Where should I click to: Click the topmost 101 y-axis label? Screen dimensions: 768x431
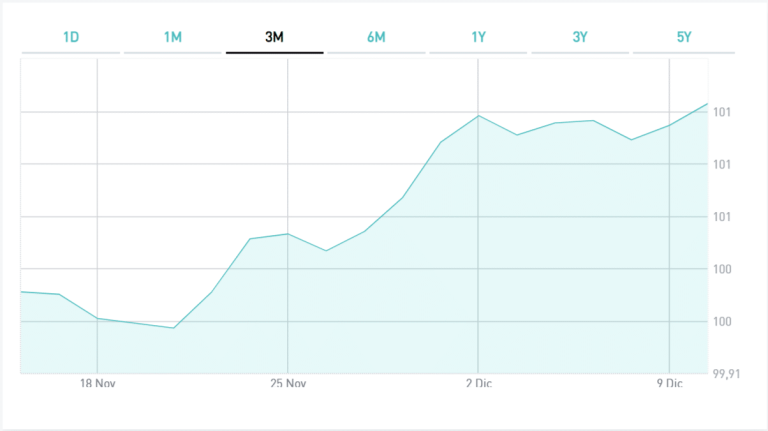tap(720, 112)
